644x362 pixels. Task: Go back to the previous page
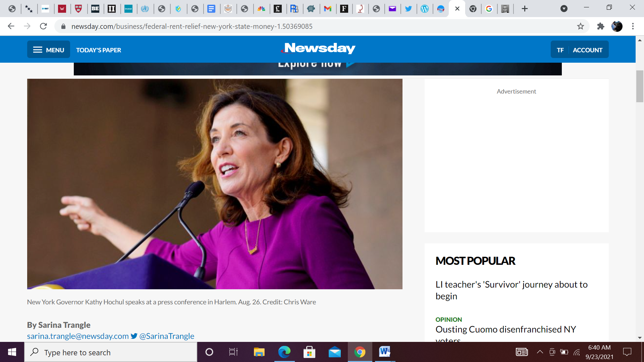pyautogui.click(x=11, y=26)
